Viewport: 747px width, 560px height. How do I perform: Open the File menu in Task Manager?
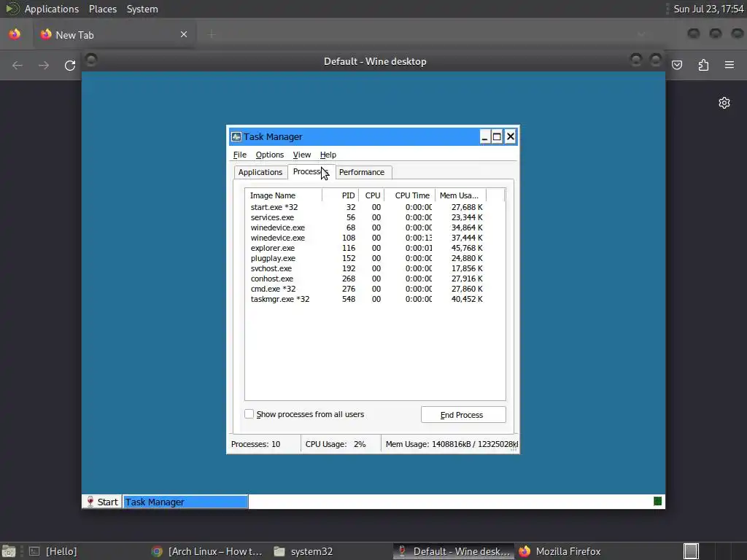(239, 155)
